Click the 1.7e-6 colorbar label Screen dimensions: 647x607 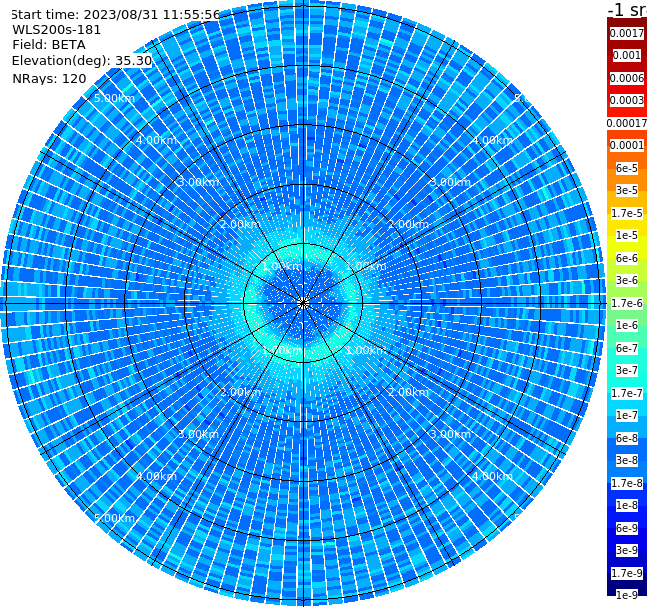click(627, 303)
